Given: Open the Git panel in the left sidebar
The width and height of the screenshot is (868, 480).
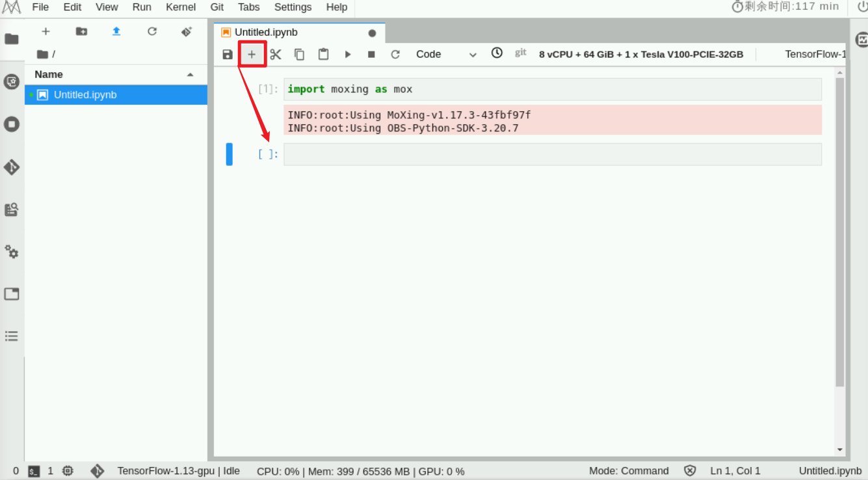Looking at the screenshot, I should click(x=12, y=167).
